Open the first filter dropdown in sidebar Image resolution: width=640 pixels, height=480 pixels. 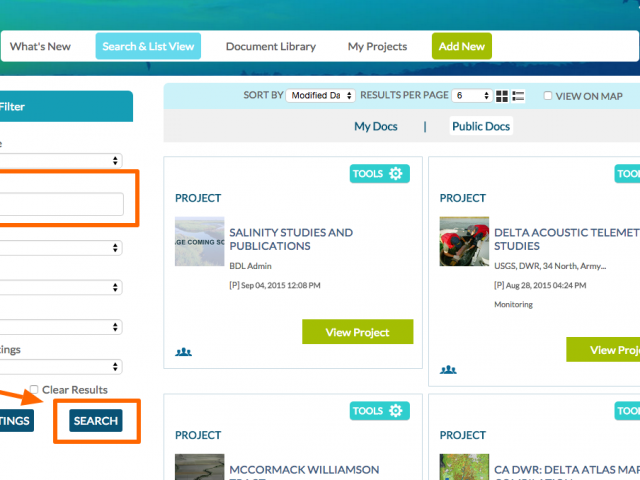(60, 160)
